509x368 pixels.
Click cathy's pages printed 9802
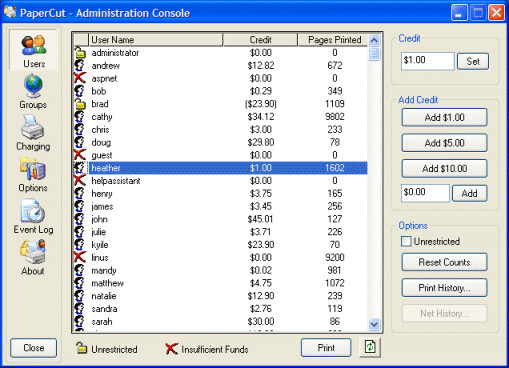pos(335,117)
